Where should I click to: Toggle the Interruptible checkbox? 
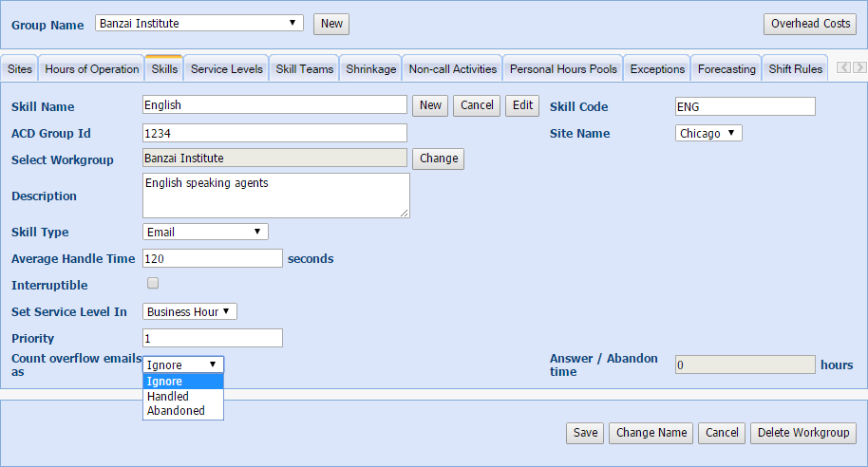coord(153,284)
